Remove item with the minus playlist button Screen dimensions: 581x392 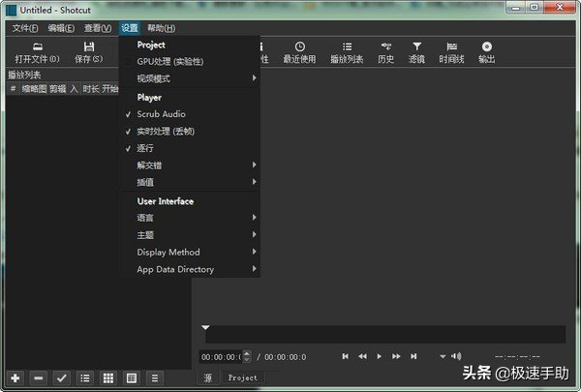(39, 377)
